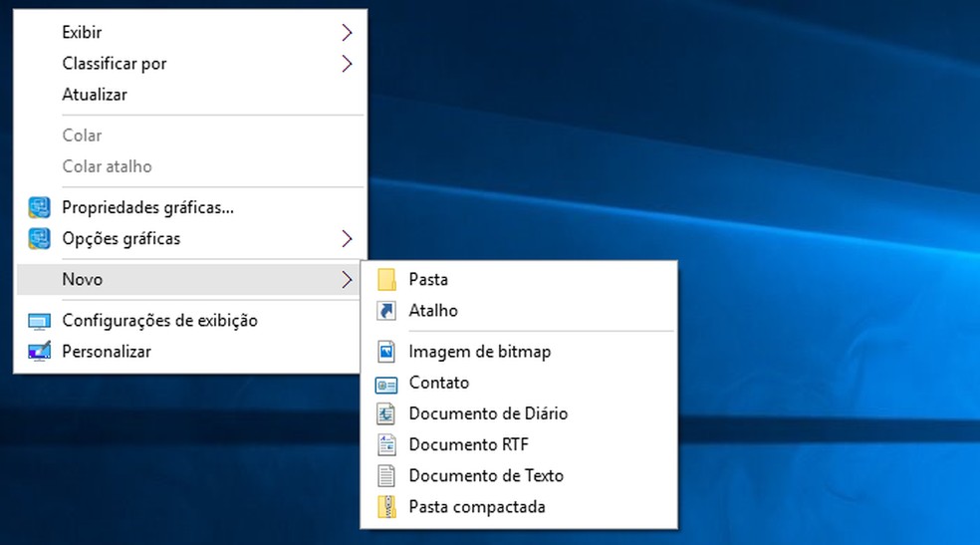Expand the Opções gráficas submenu arrow
Viewport: 980px width, 545px height.
coord(347,239)
